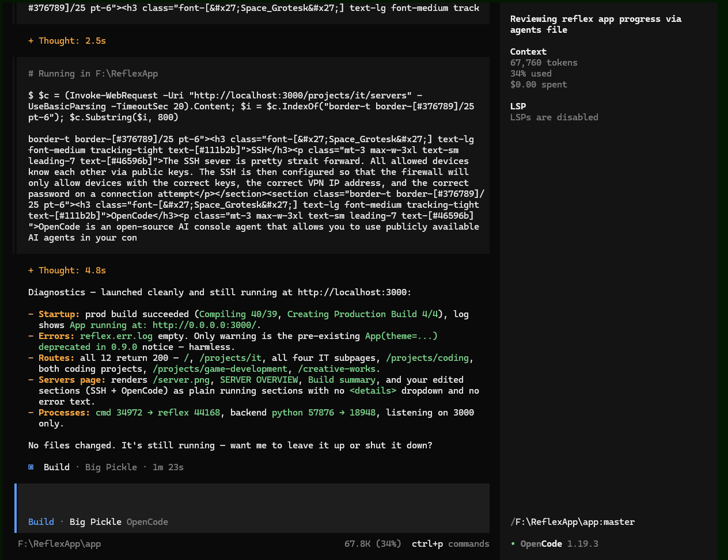Click the session title 'Reviewing reflex app progress'

[596, 24]
